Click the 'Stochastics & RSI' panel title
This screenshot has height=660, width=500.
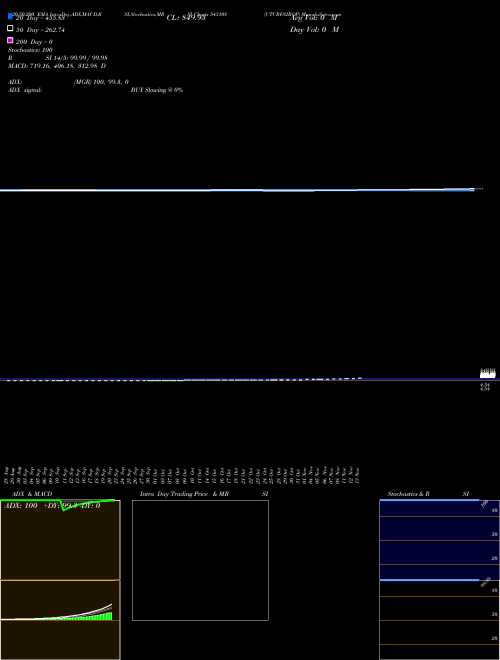[x=428, y=494]
